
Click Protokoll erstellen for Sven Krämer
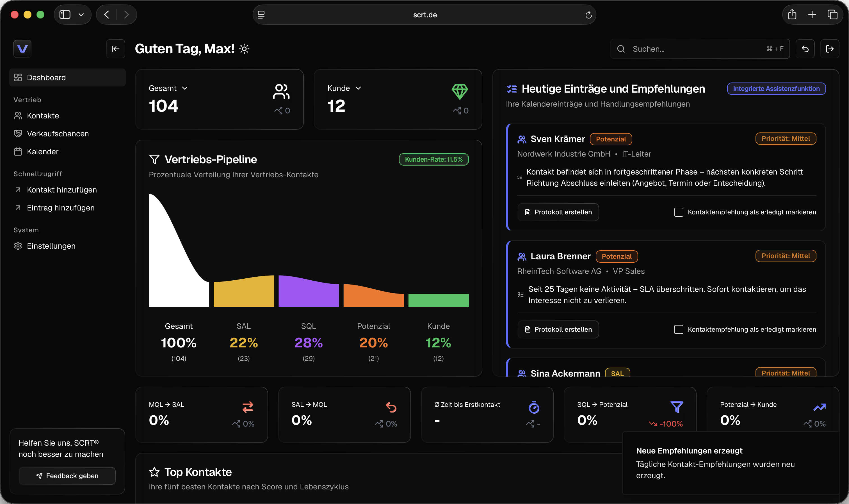click(x=558, y=212)
